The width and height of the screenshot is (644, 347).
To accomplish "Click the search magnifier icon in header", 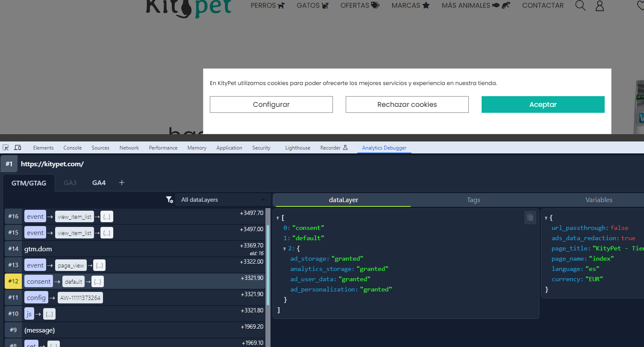I will tap(580, 6).
